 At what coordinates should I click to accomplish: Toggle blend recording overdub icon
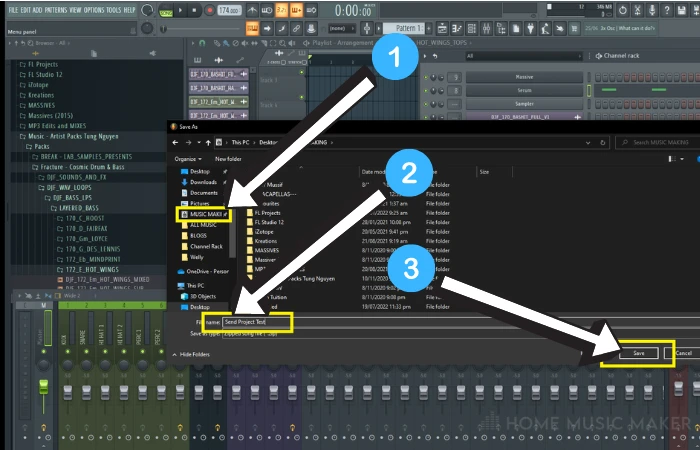(x=296, y=10)
